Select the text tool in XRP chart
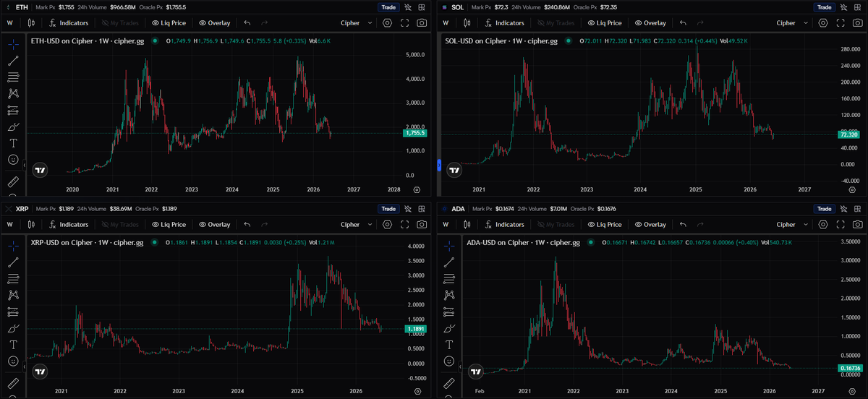868x399 pixels. 13,345
